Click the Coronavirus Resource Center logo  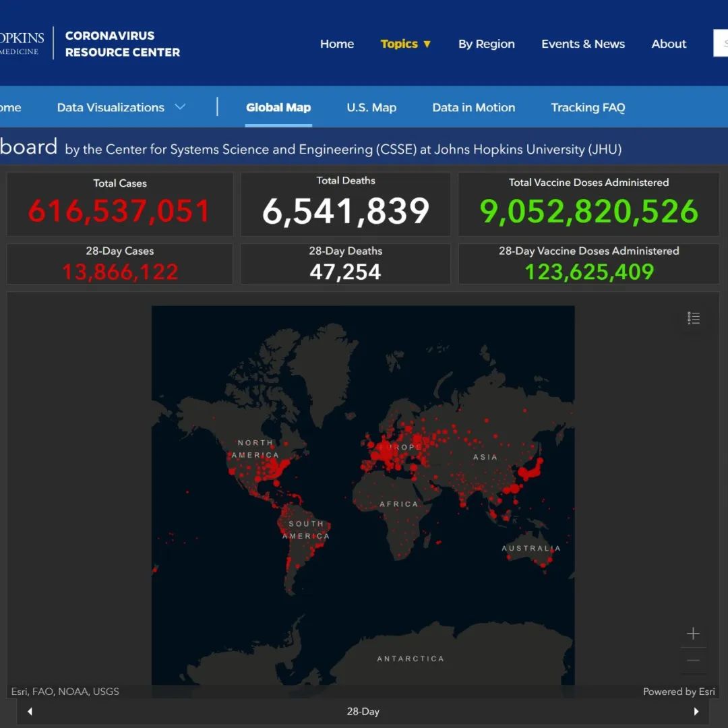[122, 44]
